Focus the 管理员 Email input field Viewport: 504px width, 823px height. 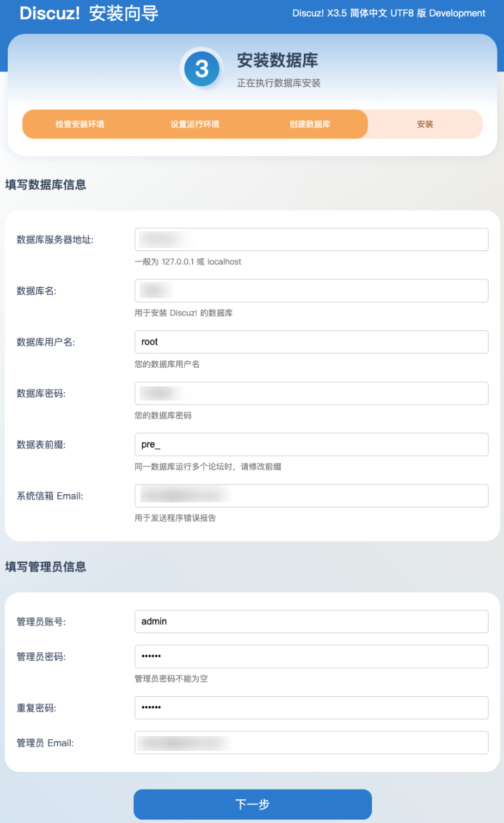(x=312, y=743)
